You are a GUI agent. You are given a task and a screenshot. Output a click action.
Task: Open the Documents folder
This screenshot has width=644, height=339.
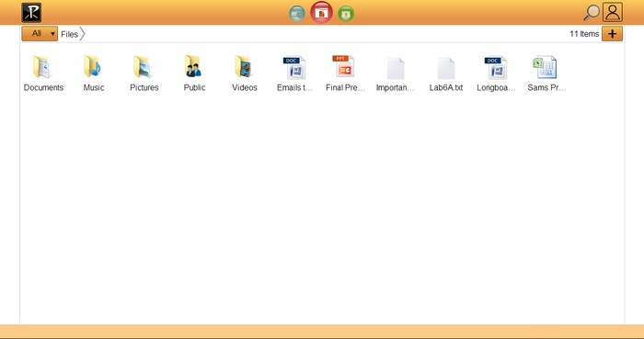(43, 73)
